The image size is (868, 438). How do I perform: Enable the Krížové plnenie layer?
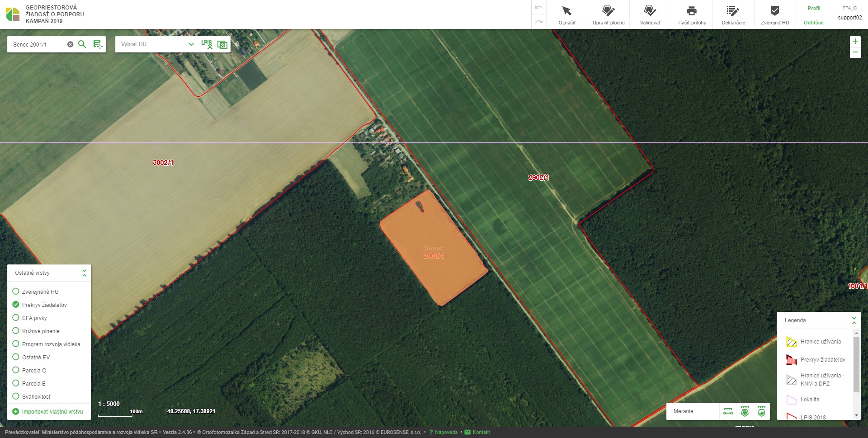click(x=16, y=331)
